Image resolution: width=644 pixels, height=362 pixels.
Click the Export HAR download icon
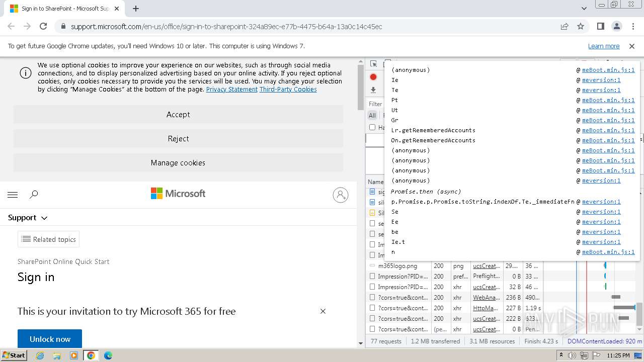point(373,90)
